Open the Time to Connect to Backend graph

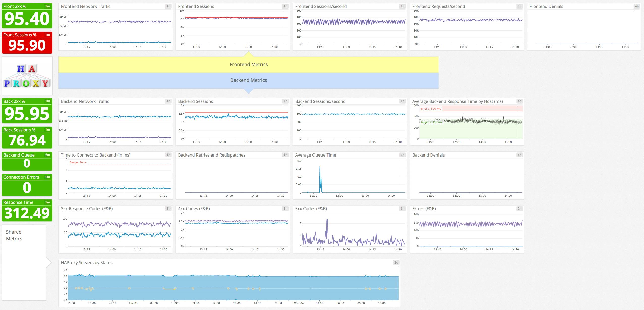point(95,155)
